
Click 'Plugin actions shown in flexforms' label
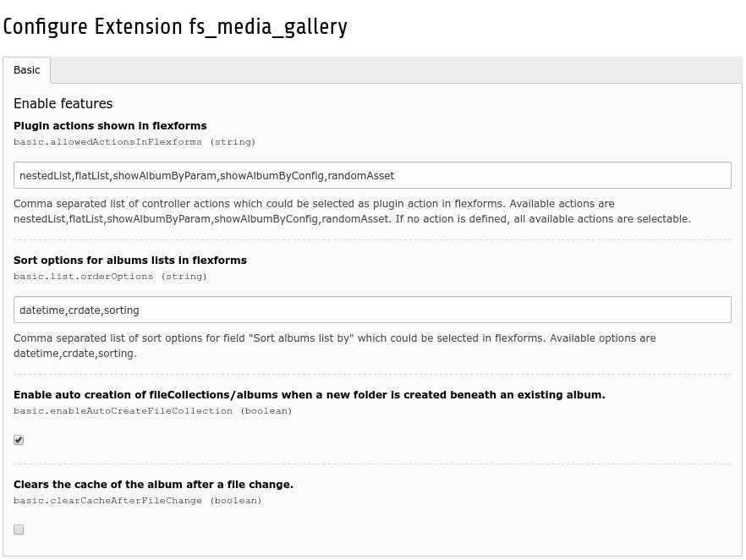point(110,125)
